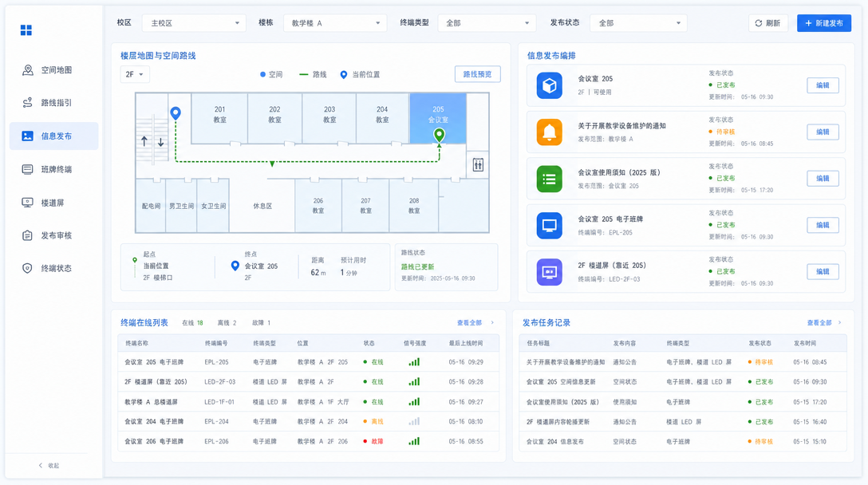The image size is (868, 485).
Task: Edit the 会议室使用须知 (2025 版) item
Action: [x=823, y=178]
